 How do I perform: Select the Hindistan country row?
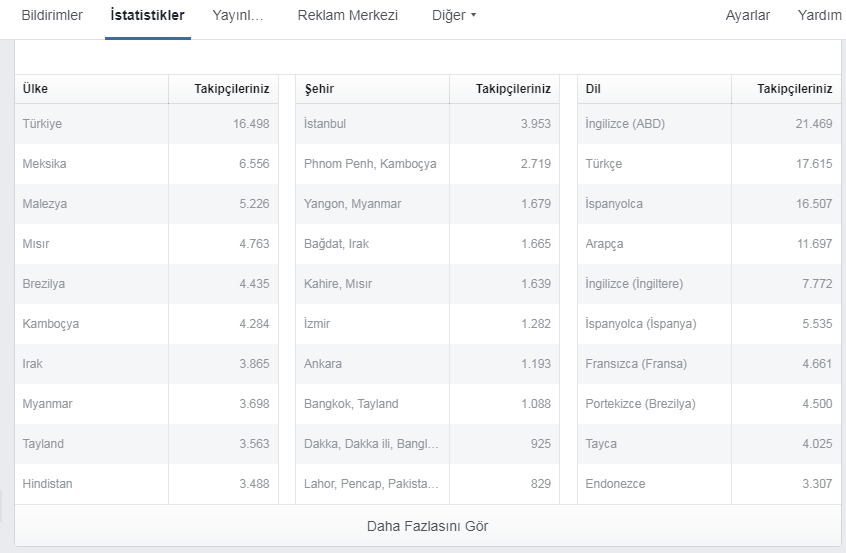click(146, 483)
